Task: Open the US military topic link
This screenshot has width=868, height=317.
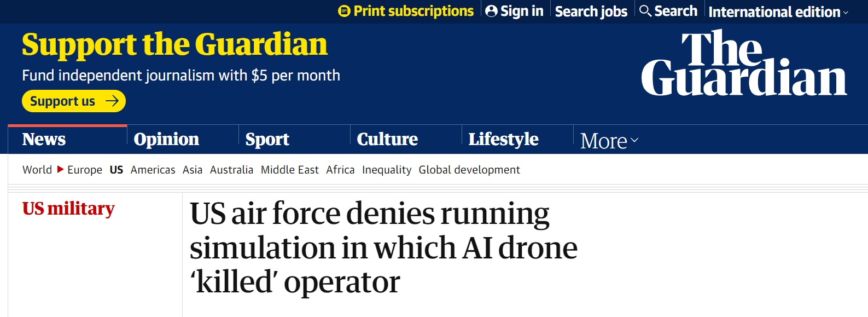Action: pyautogui.click(x=68, y=209)
